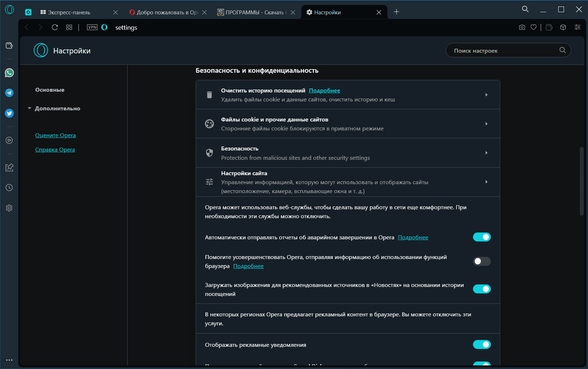This screenshot has height=369, width=588.
Task: Click the cookie icon in the cookies row
Action: 210,124
